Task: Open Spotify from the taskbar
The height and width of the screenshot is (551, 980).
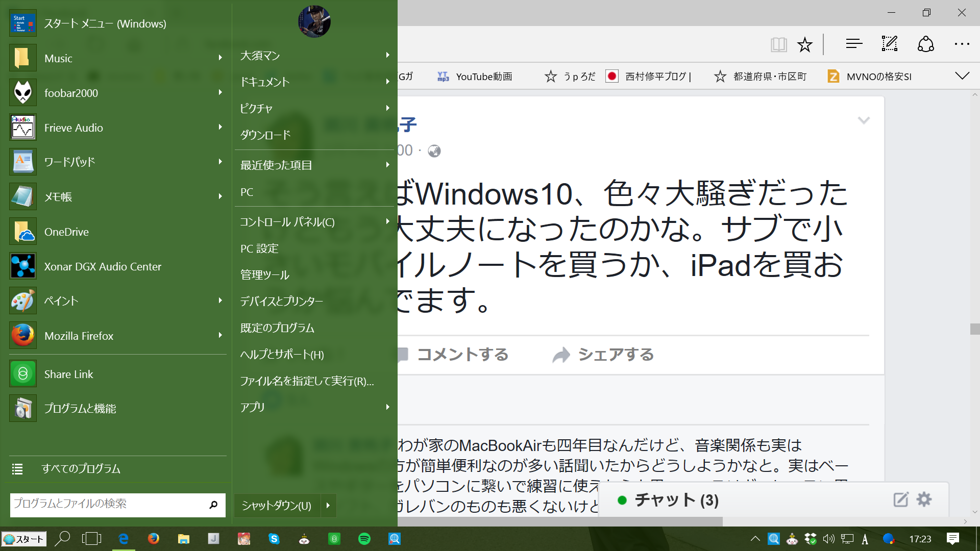Action: [364, 539]
